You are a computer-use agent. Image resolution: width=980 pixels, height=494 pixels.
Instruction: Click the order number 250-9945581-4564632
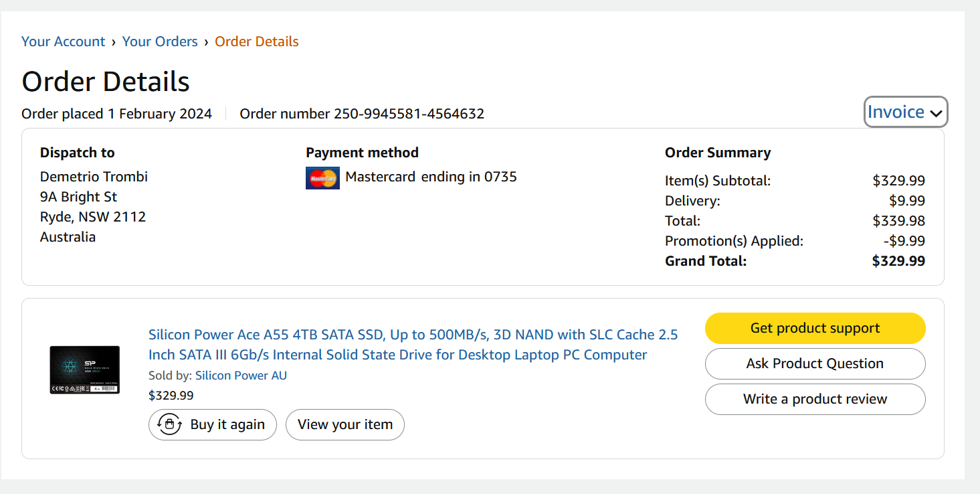coord(409,114)
